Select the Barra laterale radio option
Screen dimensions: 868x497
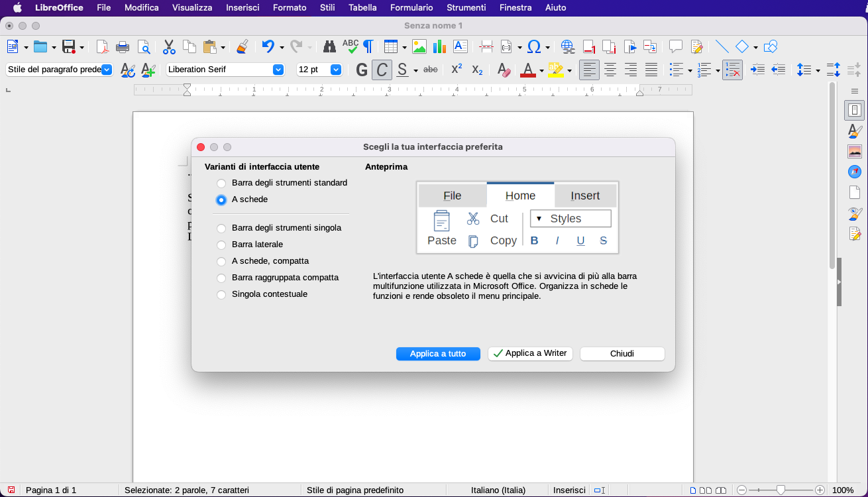click(221, 245)
